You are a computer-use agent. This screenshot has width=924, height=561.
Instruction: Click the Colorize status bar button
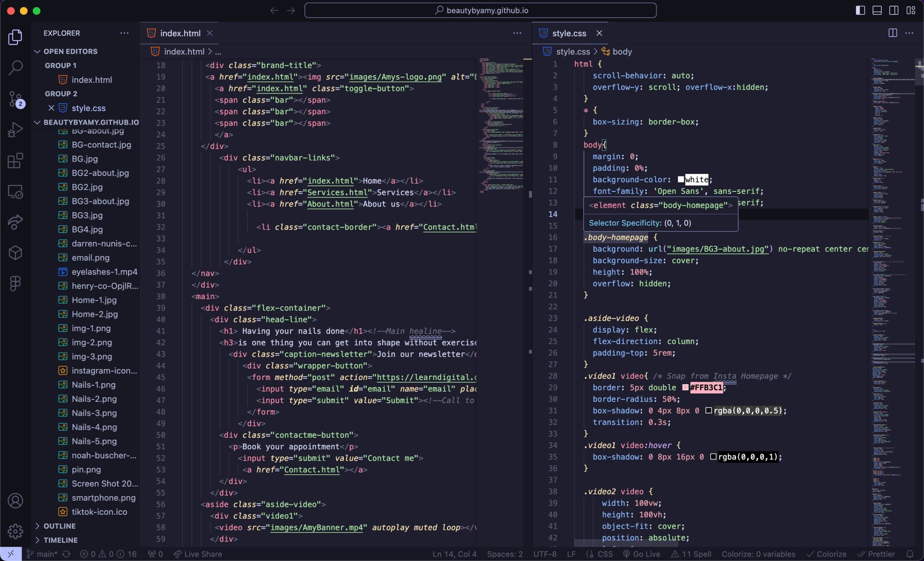tap(827, 554)
